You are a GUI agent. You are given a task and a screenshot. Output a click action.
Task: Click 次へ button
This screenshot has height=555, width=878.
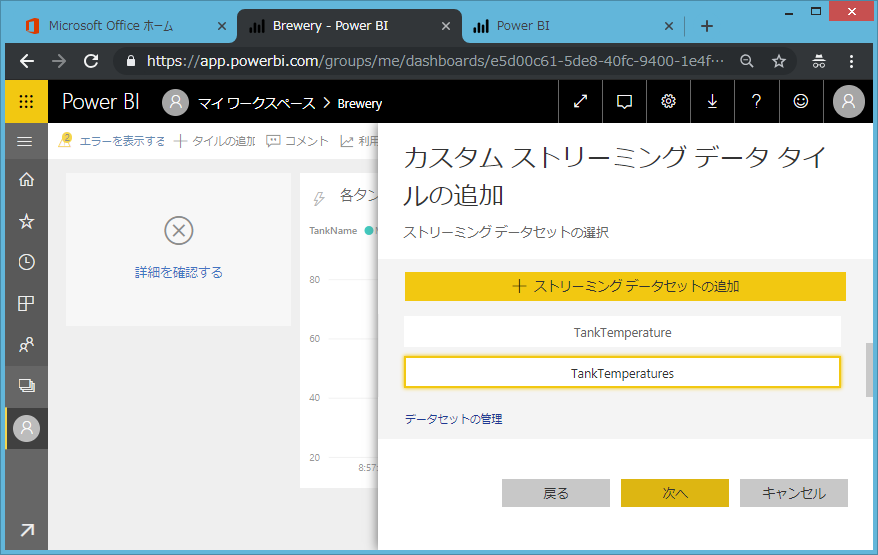pos(675,493)
